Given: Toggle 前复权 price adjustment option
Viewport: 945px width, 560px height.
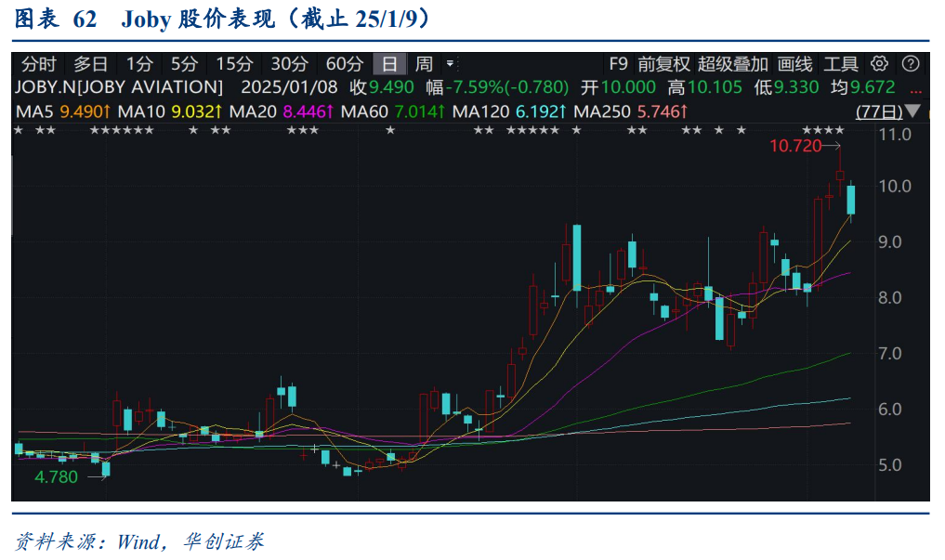Looking at the screenshot, I should click(663, 64).
